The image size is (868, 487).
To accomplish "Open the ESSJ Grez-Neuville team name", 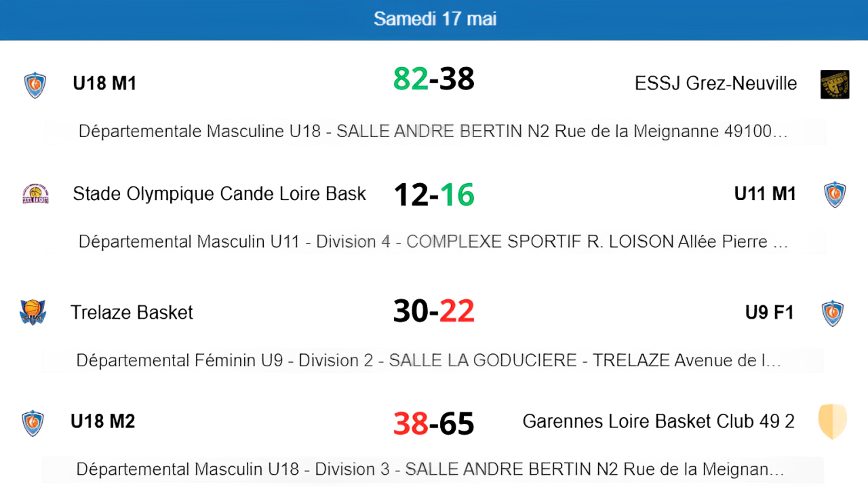I will click(716, 83).
